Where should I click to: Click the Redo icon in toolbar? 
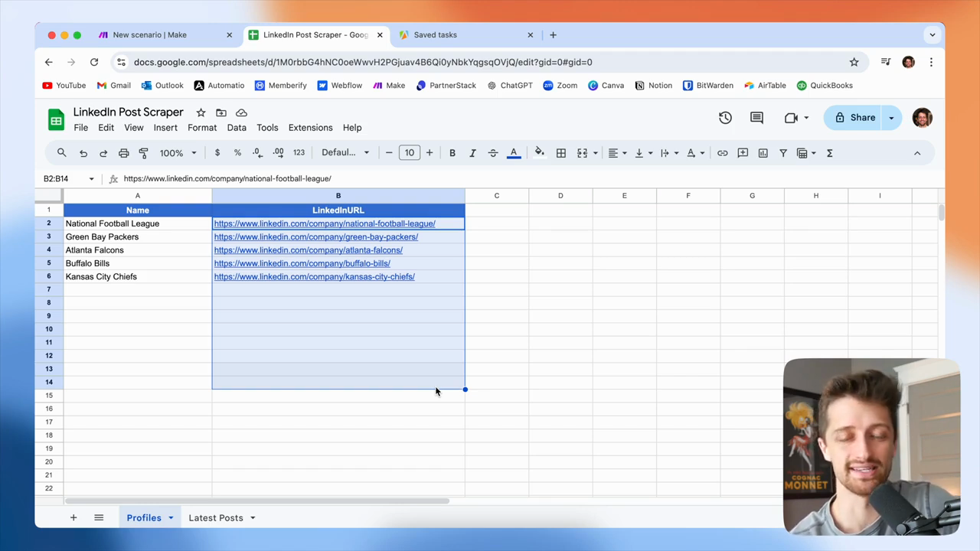[x=103, y=153]
